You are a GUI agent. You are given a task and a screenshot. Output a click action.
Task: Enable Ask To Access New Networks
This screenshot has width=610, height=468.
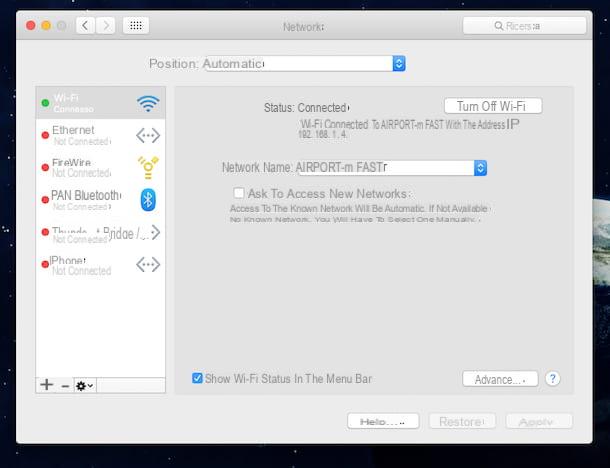[x=239, y=193]
